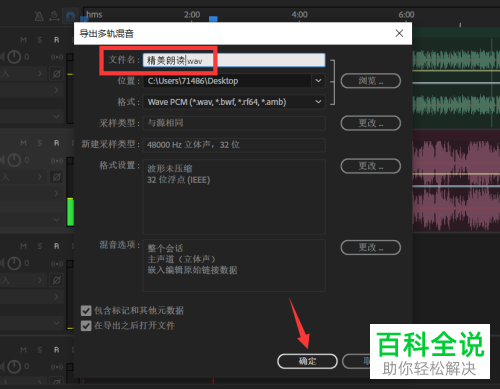Open the 位置 location dropdown arrow
This screenshot has width=500, height=389.
(318, 81)
